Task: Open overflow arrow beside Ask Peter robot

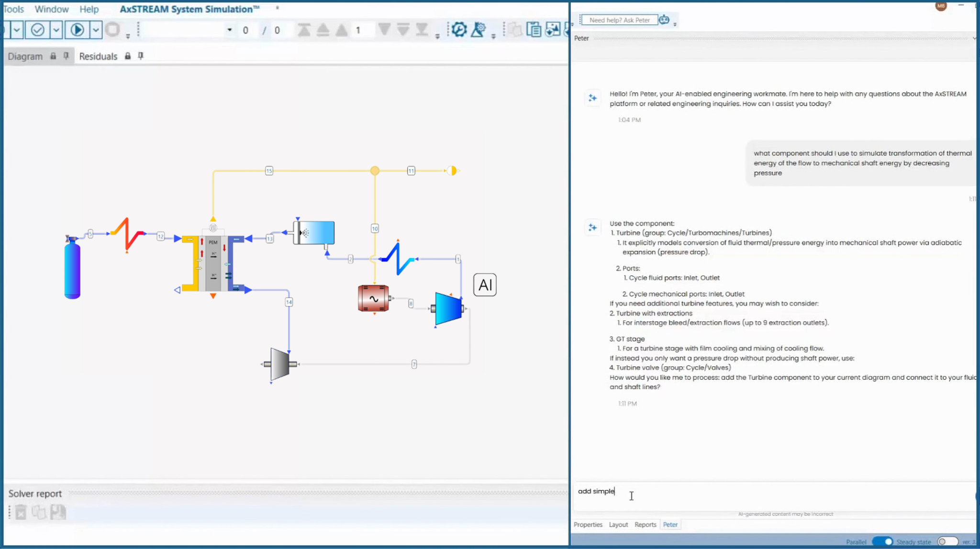Action: (x=675, y=24)
